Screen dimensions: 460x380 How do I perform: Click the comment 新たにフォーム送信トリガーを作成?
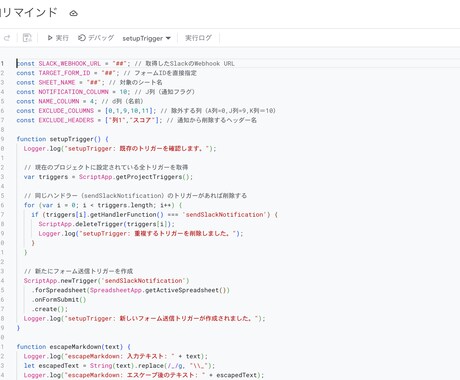click(x=78, y=271)
